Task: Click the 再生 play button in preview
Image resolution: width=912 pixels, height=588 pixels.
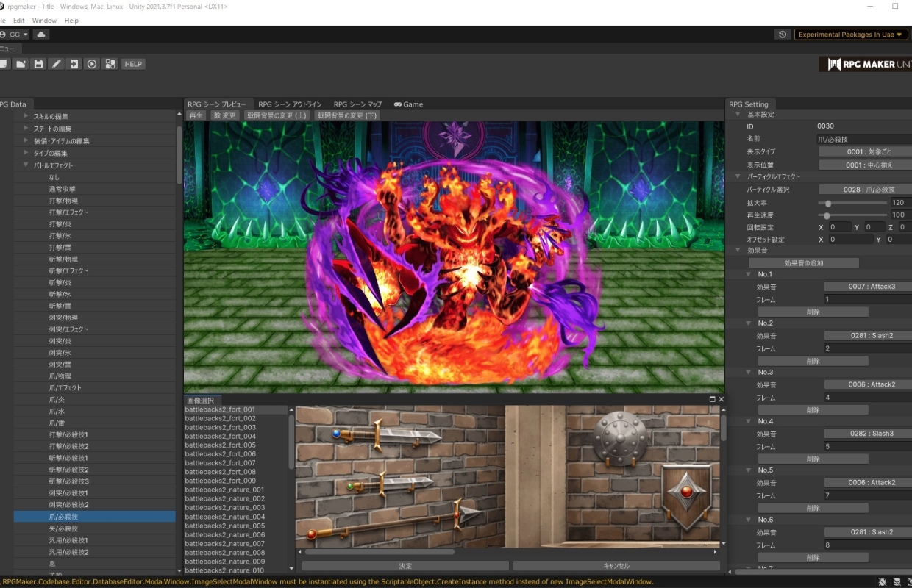Action: click(196, 115)
